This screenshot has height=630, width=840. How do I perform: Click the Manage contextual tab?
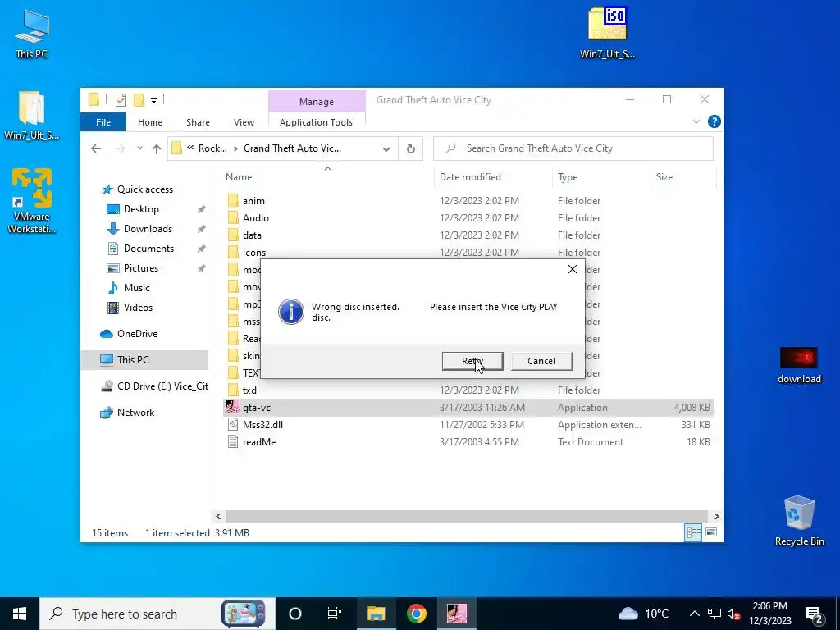click(x=317, y=101)
